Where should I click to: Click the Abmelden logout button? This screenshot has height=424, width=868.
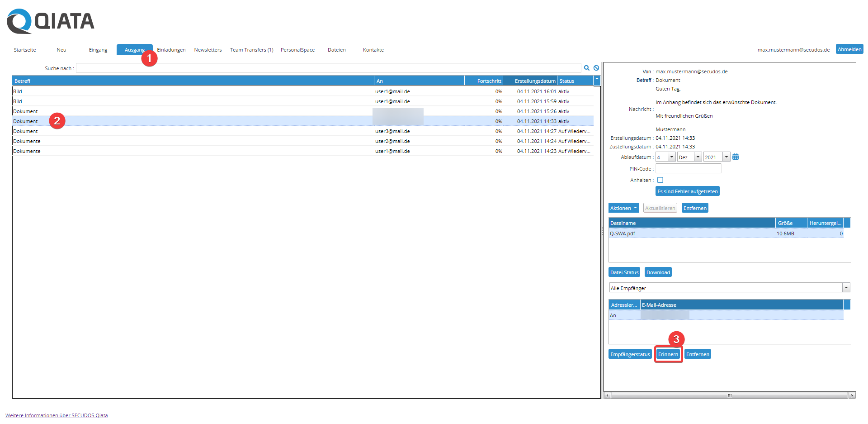[x=849, y=49]
